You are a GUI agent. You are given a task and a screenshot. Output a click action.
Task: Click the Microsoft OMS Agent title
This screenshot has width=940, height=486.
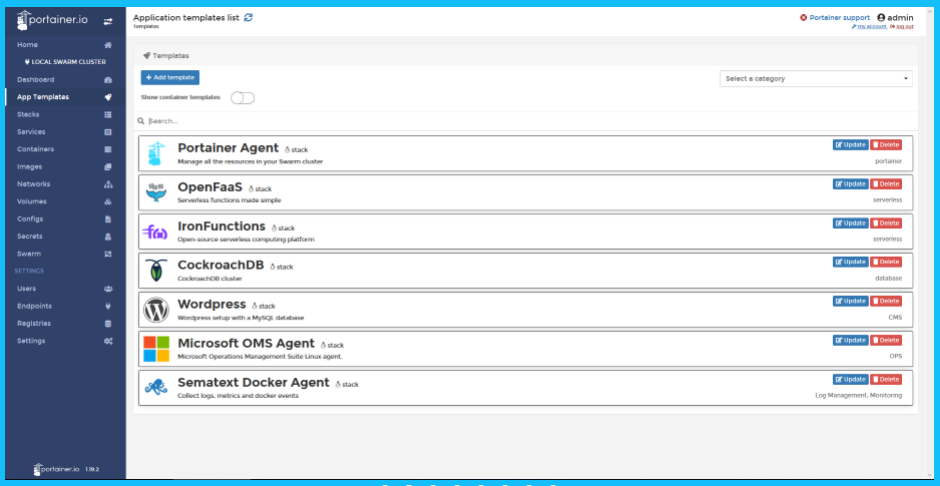point(246,343)
